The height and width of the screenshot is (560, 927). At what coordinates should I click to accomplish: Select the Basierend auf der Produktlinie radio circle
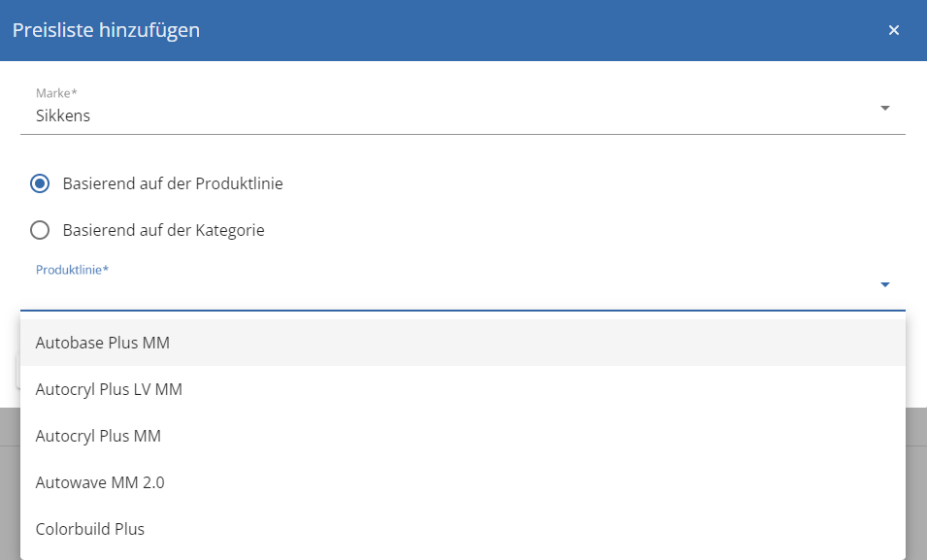click(x=40, y=183)
